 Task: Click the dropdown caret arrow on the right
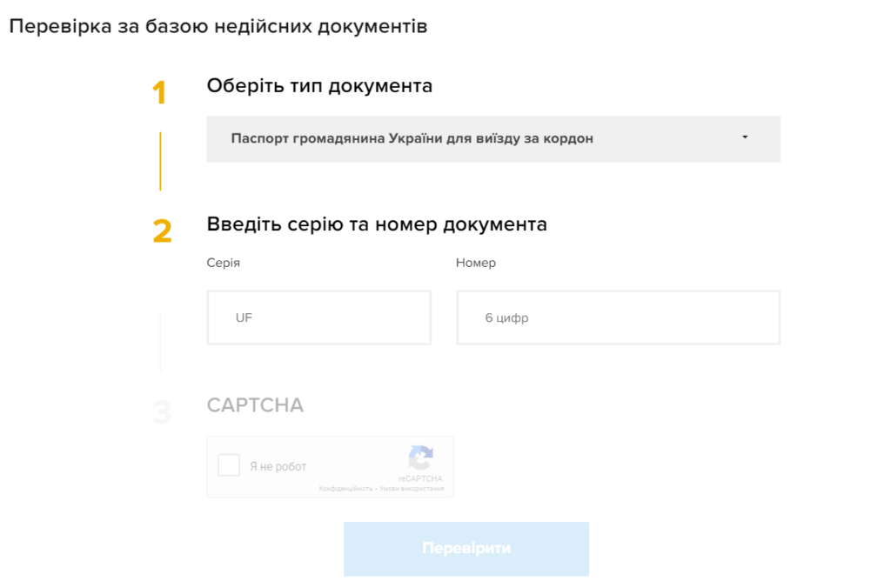tap(745, 137)
